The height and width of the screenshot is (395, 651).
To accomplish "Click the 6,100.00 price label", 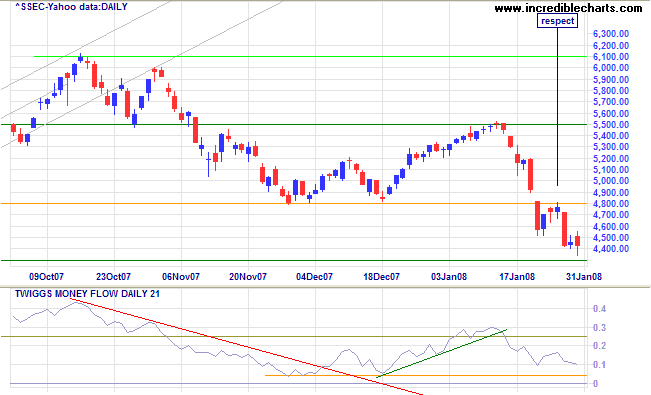I will (x=611, y=56).
